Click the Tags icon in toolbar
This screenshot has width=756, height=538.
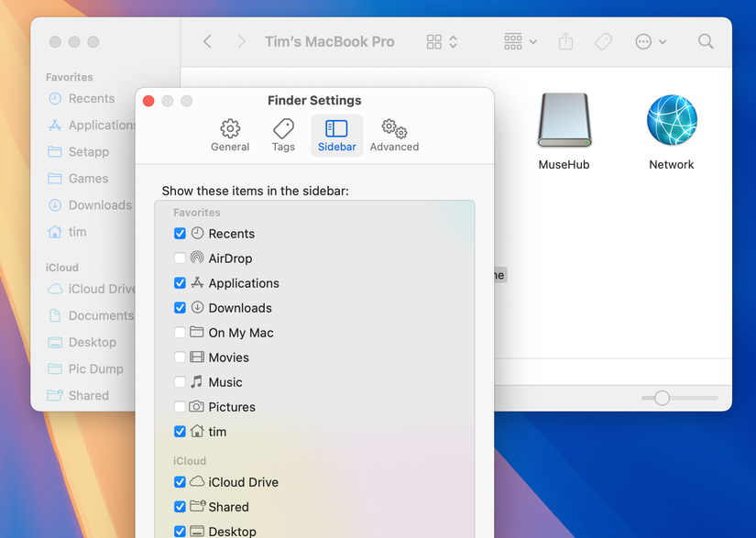(x=603, y=41)
